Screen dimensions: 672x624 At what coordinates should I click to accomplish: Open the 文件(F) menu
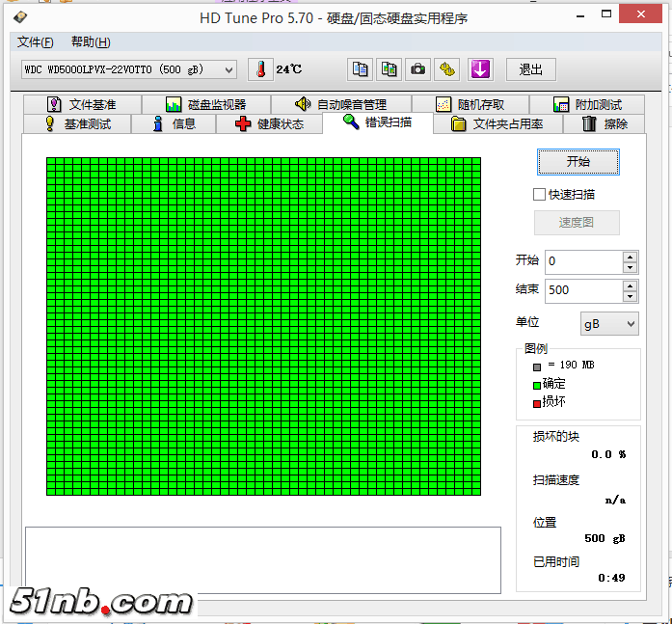(x=36, y=42)
